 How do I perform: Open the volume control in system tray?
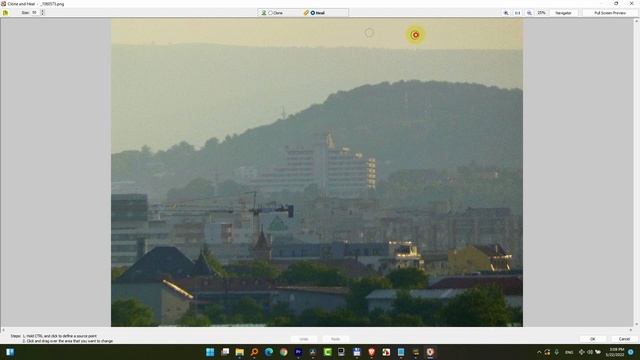pyautogui.click(x=590, y=352)
